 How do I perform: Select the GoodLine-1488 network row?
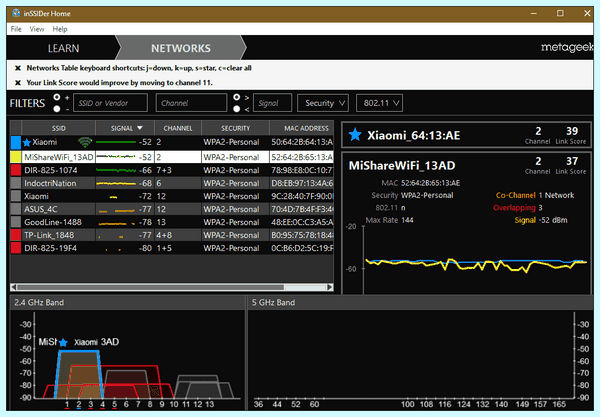(172, 222)
